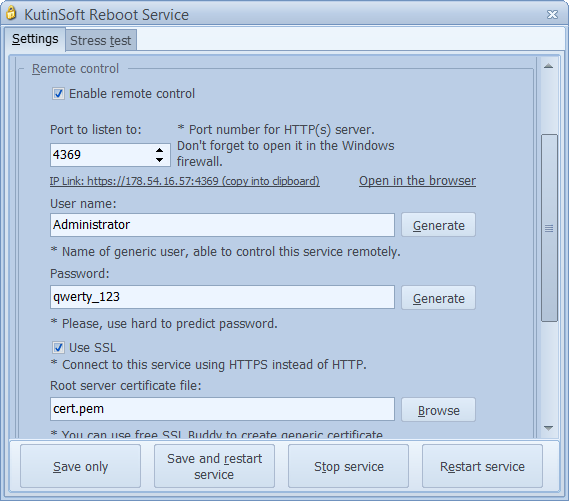
Task: Click the 'Connect to this service using HTTPS' note
Action: [209, 365]
